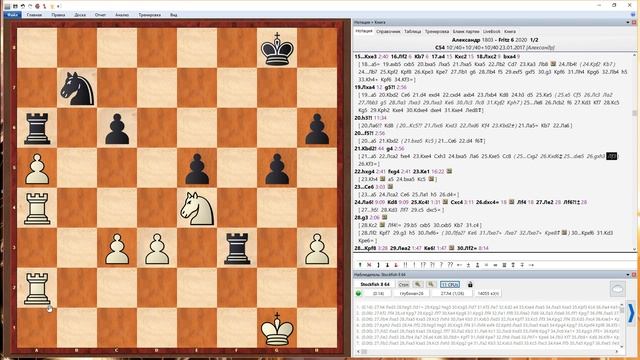Switch to the Справочник tab
Image resolution: width=640 pixels, height=360 pixels.
388,31
